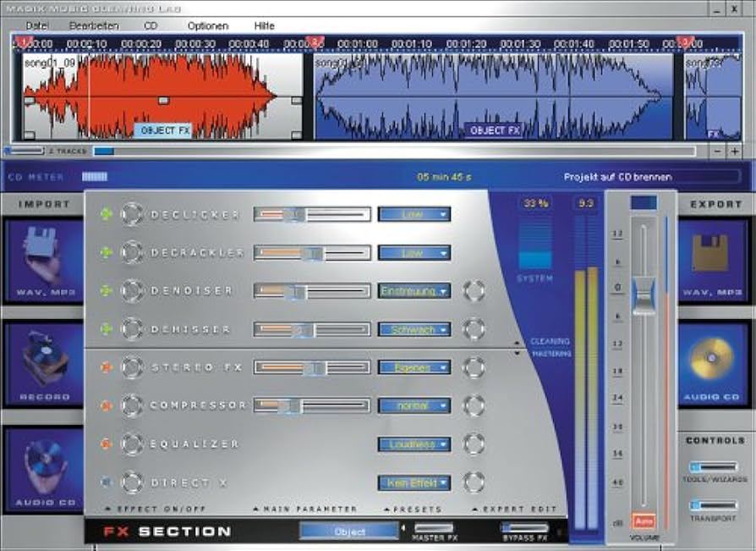Image resolution: width=756 pixels, height=551 pixels.
Task: Click the Decrackler round knob button
Action: (131, 252)
